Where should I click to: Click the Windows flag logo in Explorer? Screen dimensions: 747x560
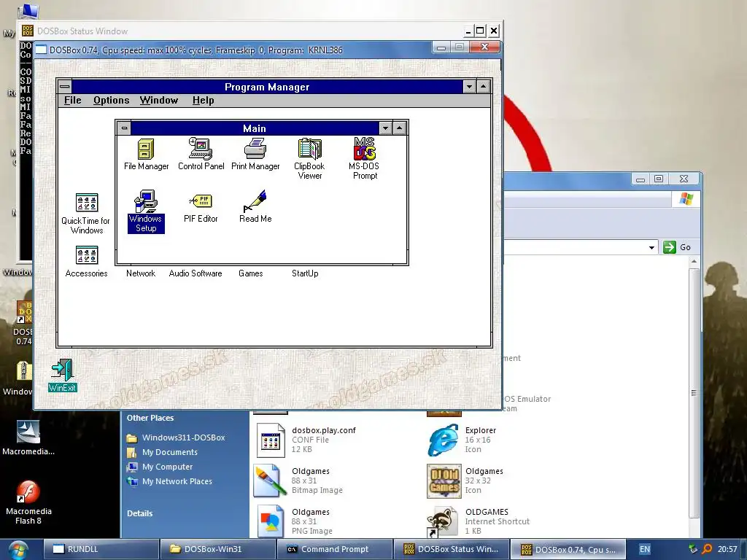click(x=686, y=198)
